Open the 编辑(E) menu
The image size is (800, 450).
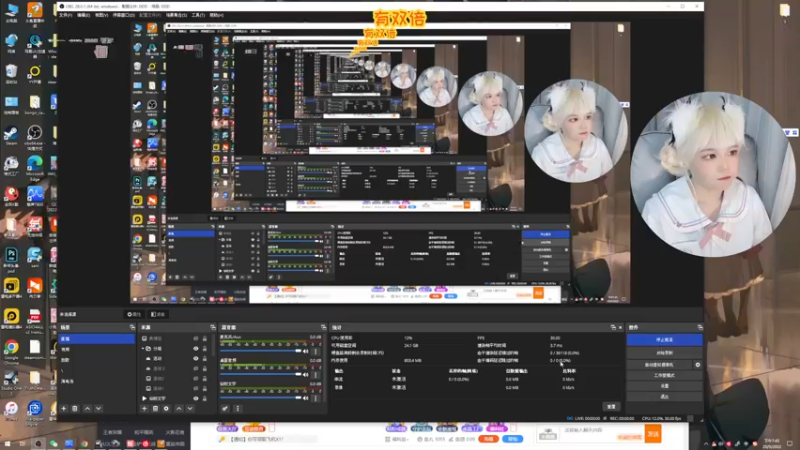(x=84, y=15)
